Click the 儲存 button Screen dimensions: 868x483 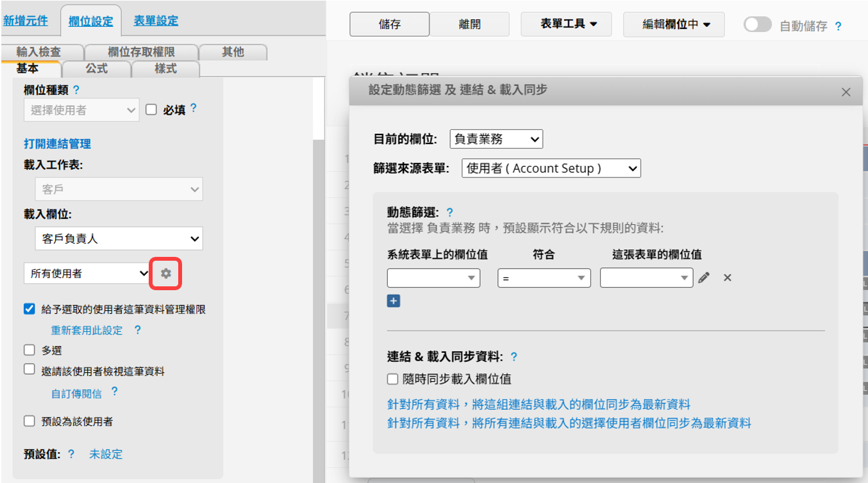point(389,24)
